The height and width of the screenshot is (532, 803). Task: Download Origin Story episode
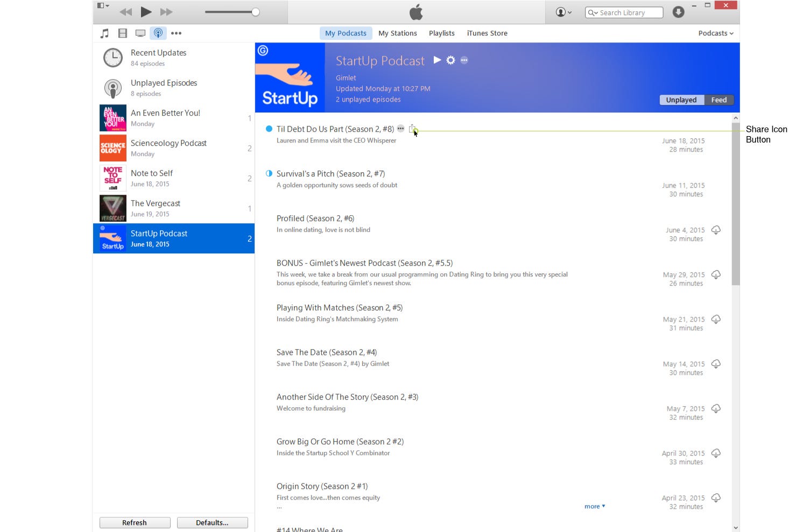point(716,498)
